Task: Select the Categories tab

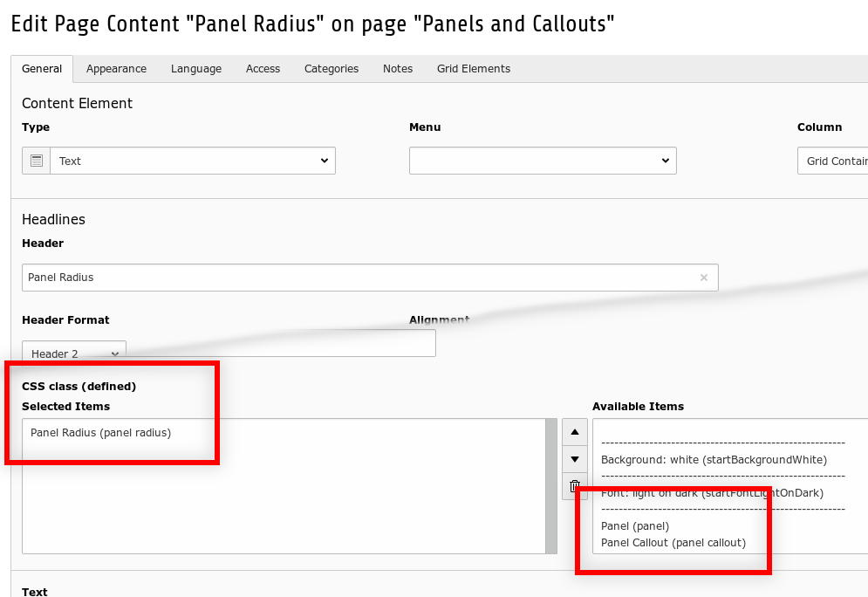Action: tap(331, 69)
